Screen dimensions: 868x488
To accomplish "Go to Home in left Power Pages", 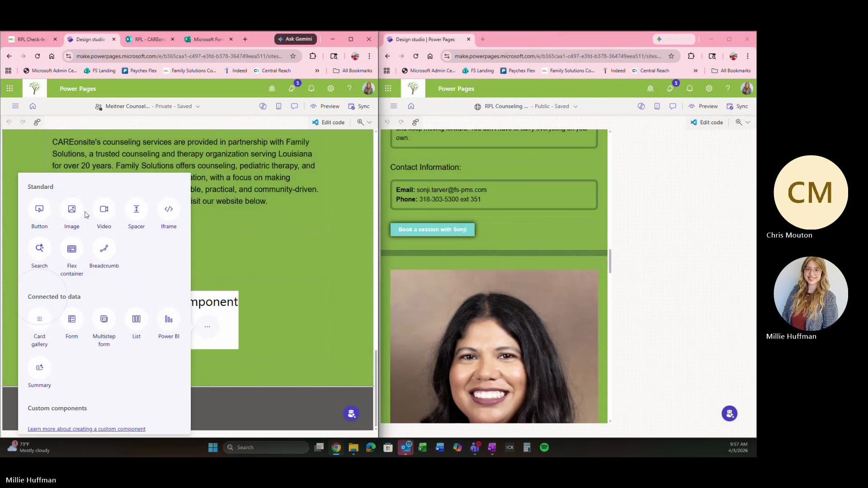I will tap(33, 106).
